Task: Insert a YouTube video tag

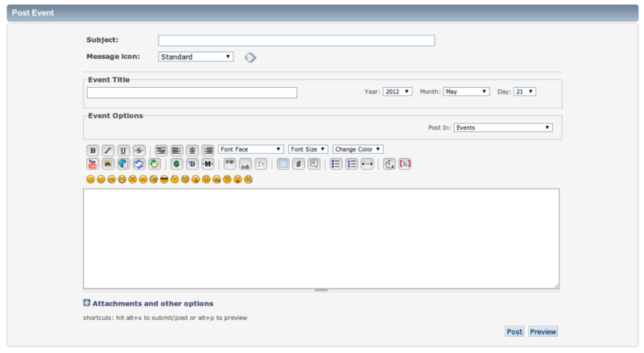Action: point(92,164)
